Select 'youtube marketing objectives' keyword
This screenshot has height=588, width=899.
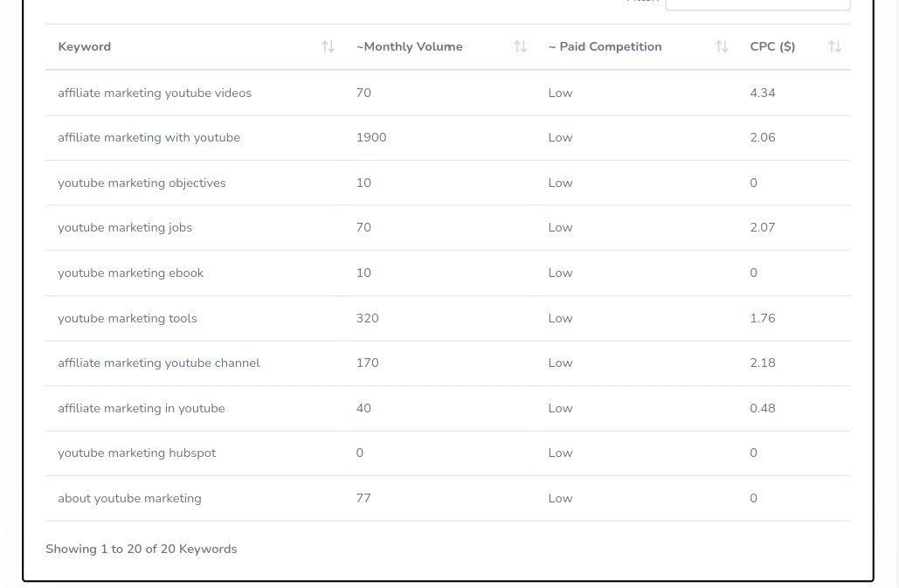(x=142, y=183)
